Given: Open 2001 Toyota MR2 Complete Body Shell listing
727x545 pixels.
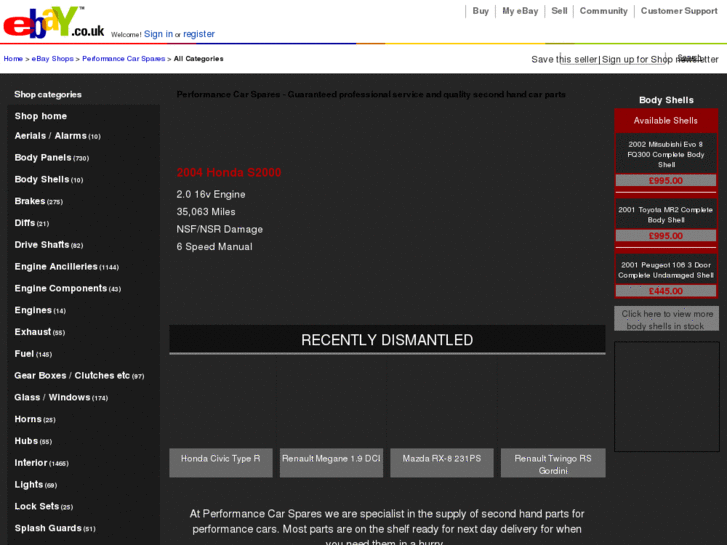Looking at the screenshot, I should click(666, 215).
